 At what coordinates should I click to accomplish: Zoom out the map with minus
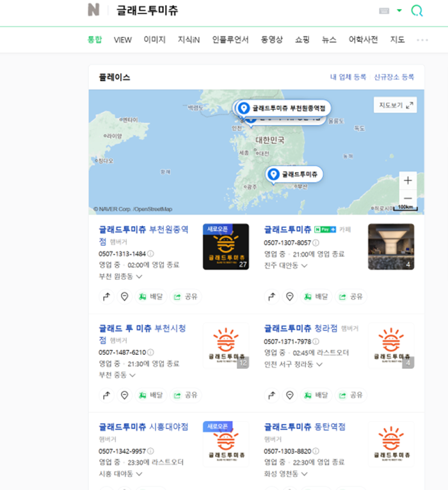tap(408, 198)
